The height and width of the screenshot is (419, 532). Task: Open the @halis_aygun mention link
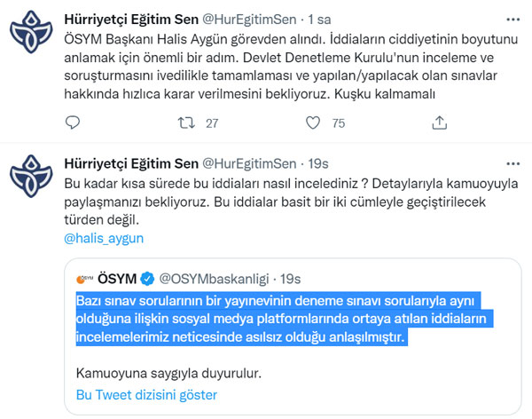pyautogui.click(x=104, y=238)
